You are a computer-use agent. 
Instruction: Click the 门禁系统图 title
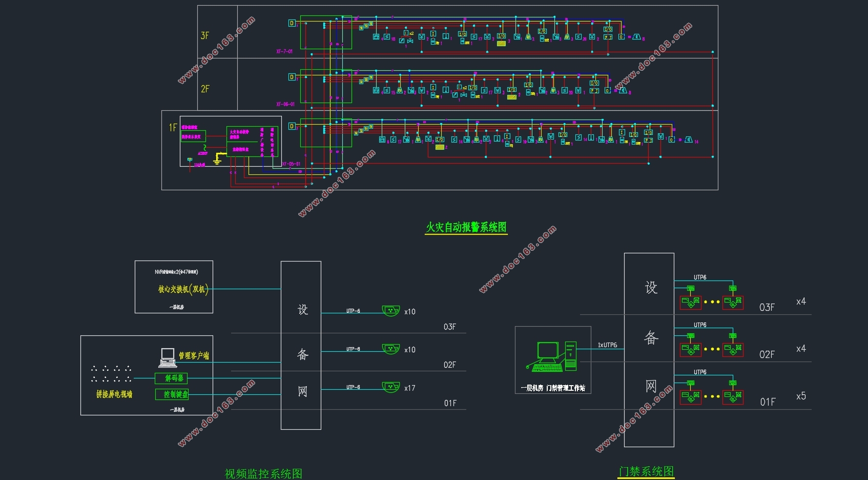point(646,471)
